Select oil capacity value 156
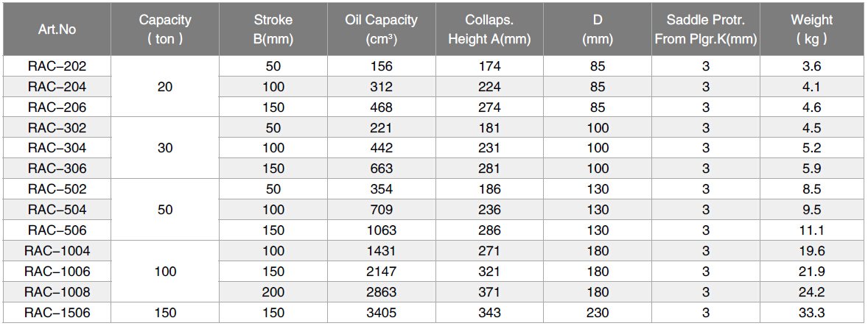 pos(381,66)
